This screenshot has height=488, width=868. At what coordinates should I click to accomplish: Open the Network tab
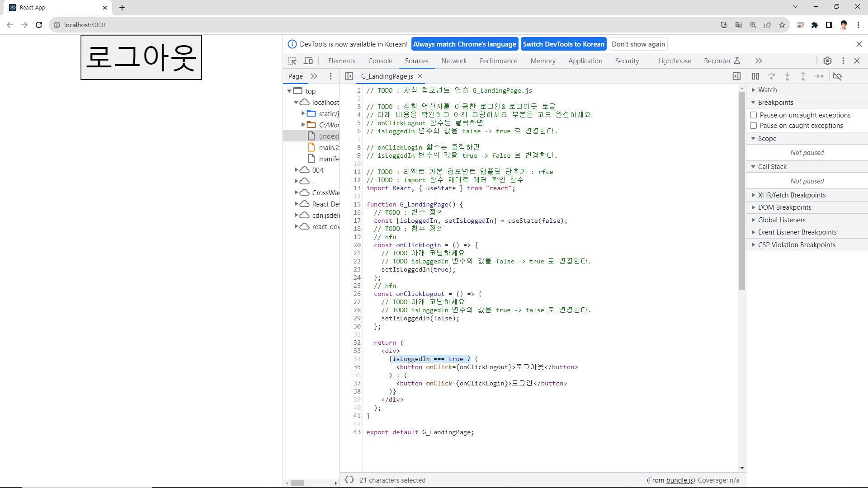pos(454,61)
